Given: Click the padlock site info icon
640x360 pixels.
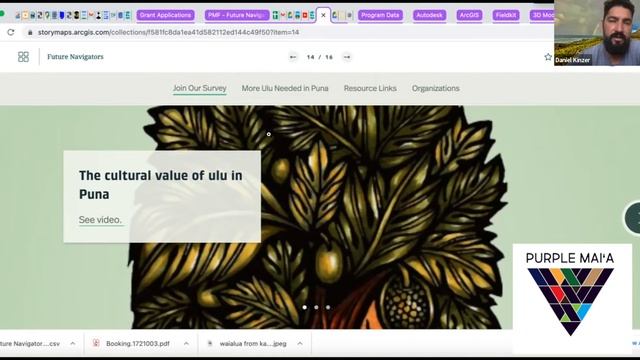Looking at the screenshot, I should [x=30, y=32].
